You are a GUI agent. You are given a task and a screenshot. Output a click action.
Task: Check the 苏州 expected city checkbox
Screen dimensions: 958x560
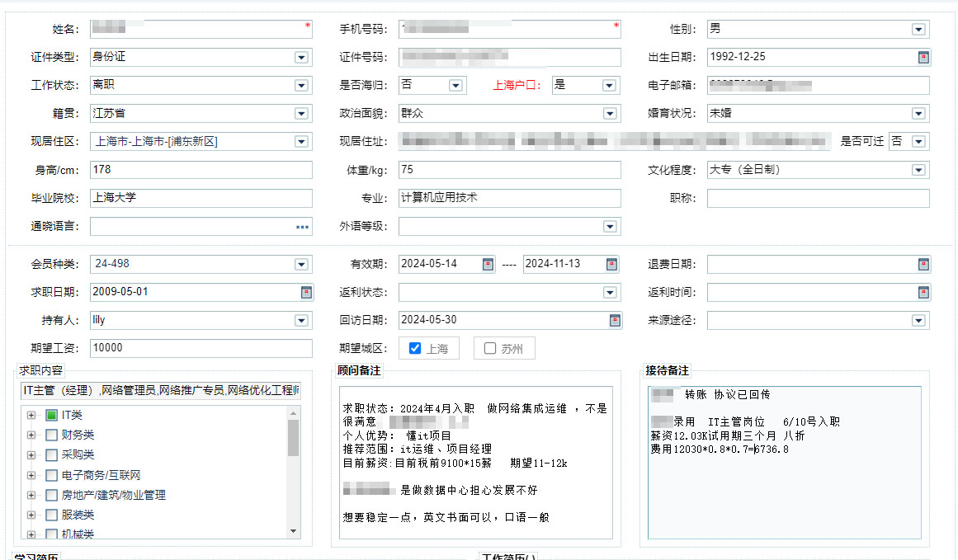tap(489, 348)
